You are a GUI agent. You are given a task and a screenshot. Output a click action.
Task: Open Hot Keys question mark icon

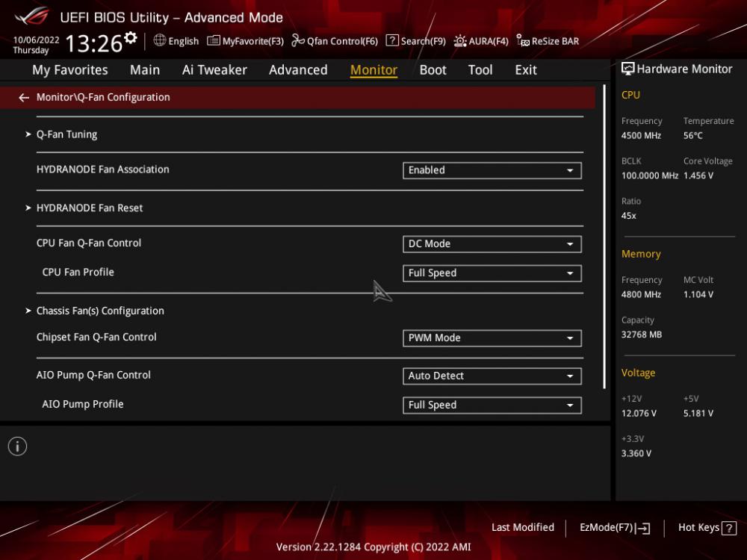pos(729,528)
